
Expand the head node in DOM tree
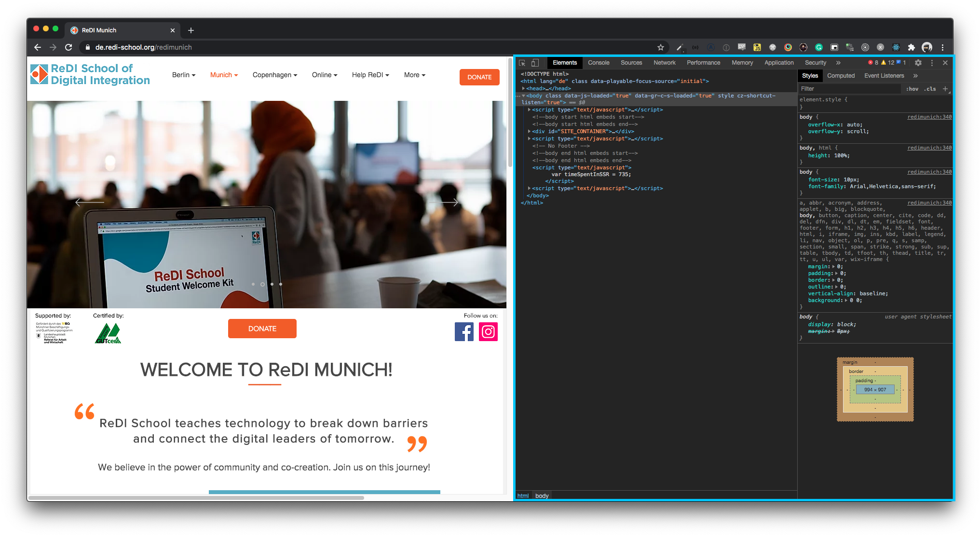[524, 88]
